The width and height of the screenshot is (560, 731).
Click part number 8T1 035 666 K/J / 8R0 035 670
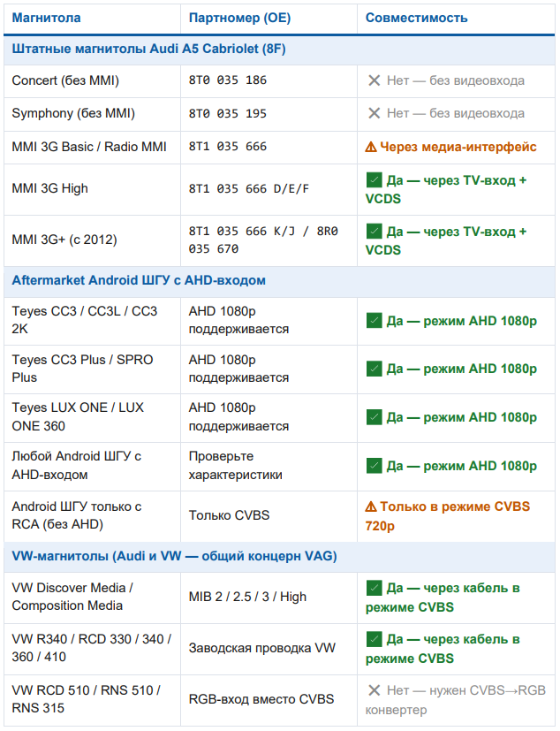[263, 240]
